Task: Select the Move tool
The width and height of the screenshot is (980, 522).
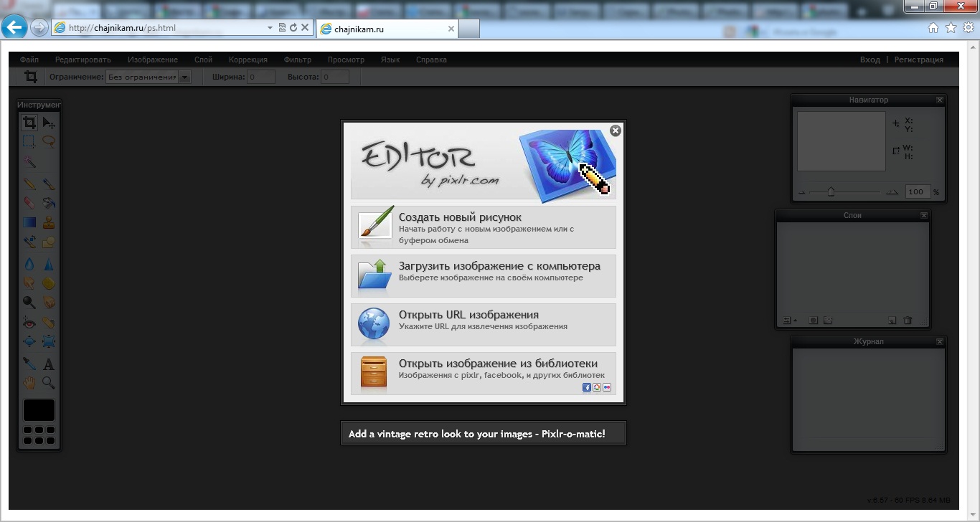Action: 49,123
